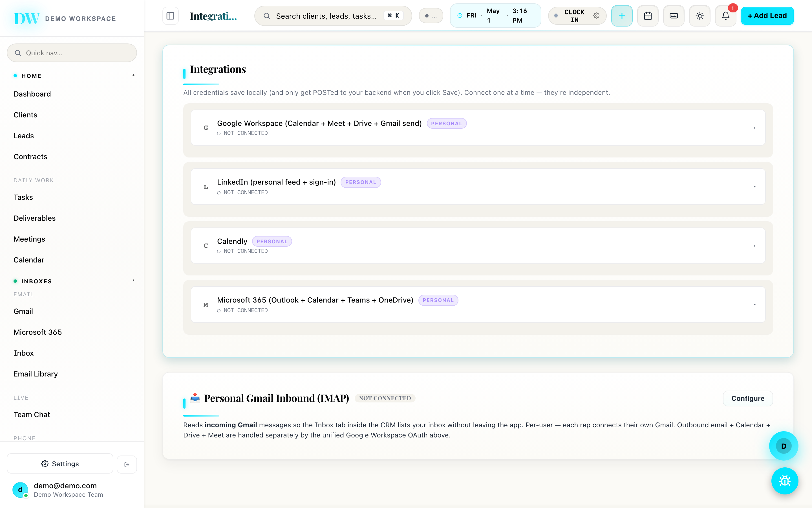The height and width of the screenshot is (508, 812).
Task: Open Meetings in sidebar
Action: [29, 239]
